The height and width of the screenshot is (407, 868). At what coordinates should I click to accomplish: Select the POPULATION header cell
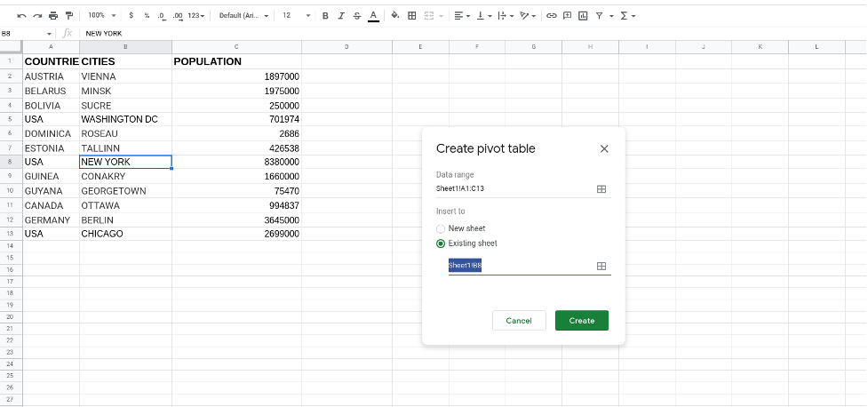(237, 61)
